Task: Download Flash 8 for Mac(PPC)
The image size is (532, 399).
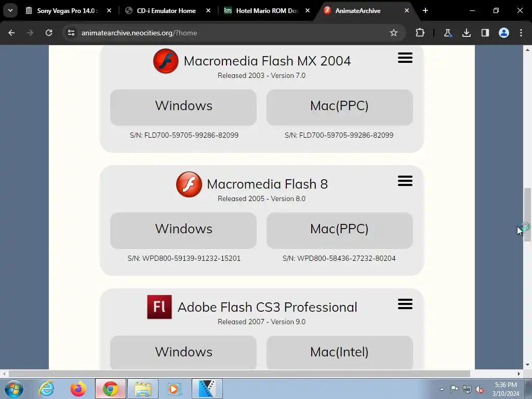Action: click(x=340, y=230)
